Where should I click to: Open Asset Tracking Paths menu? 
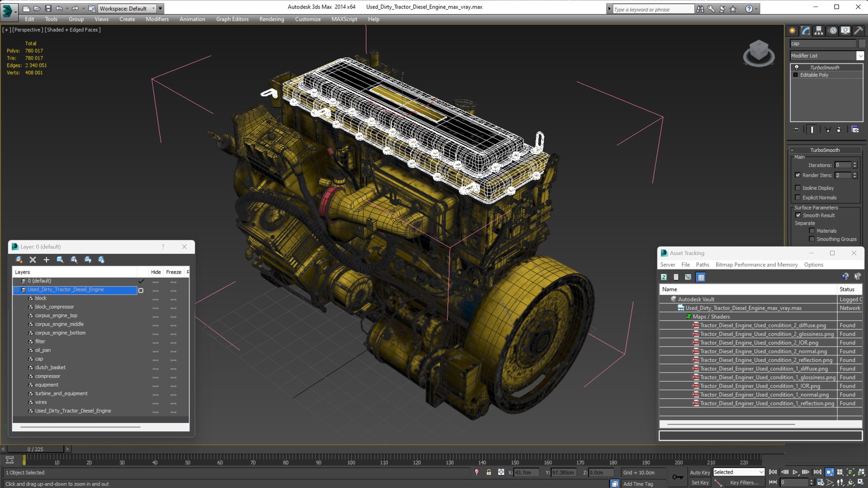coord(703,265)
